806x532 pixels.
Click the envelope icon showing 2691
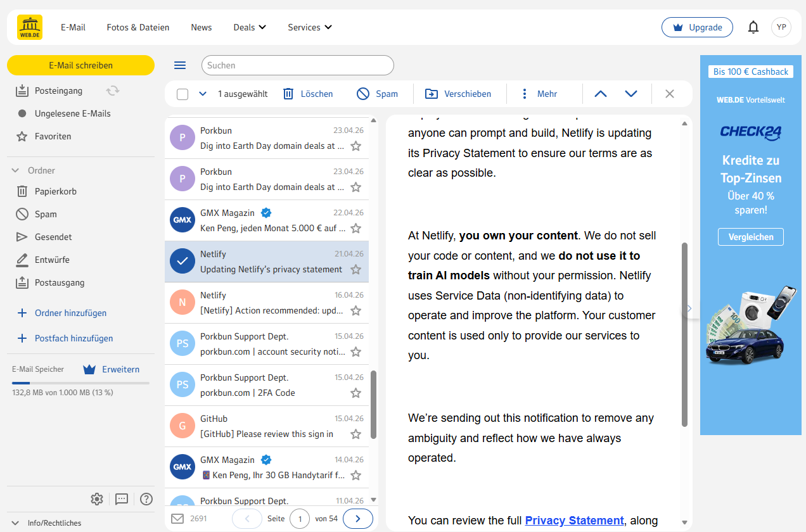point(177,519)
